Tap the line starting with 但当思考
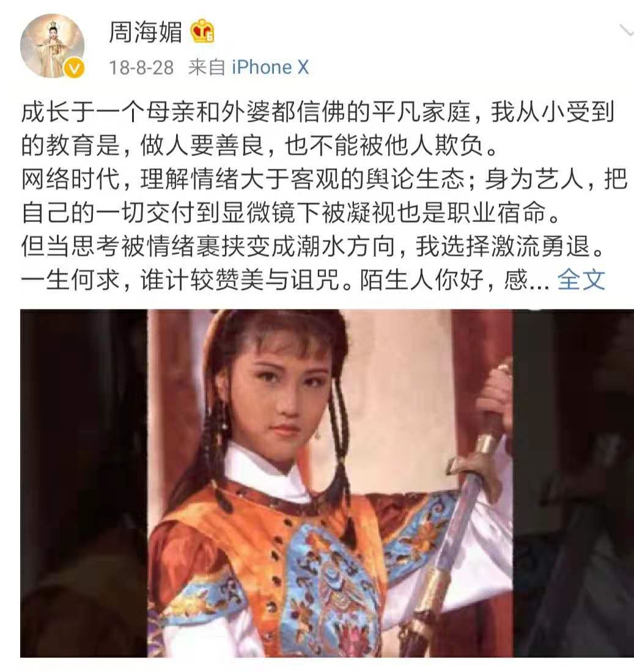This screenshot has height=672, width=634. (312, 246)
